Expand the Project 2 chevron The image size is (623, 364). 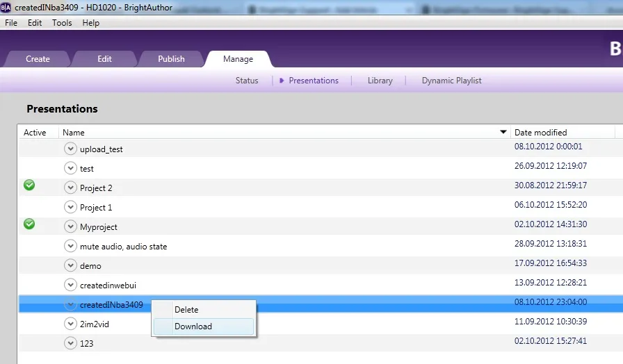(x=70, y=188)
